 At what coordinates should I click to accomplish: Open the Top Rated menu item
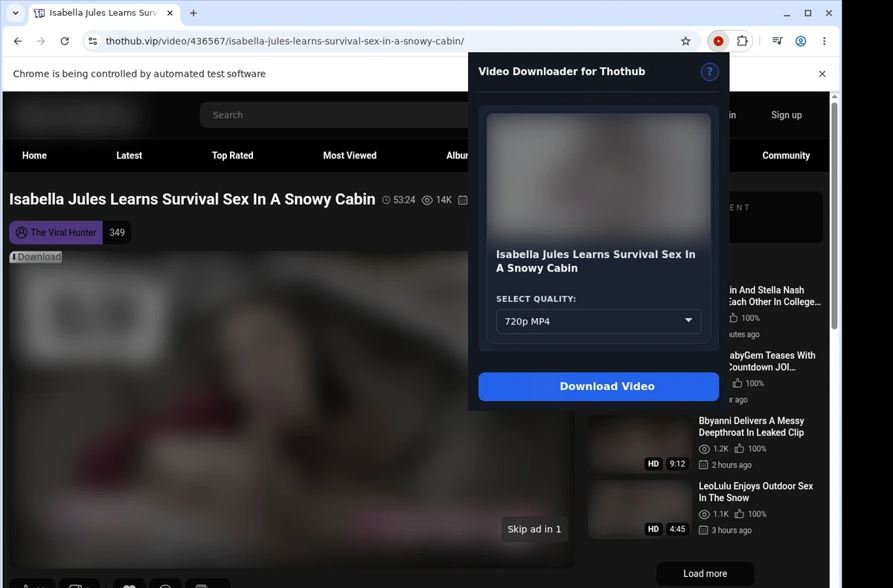point(232,156)
